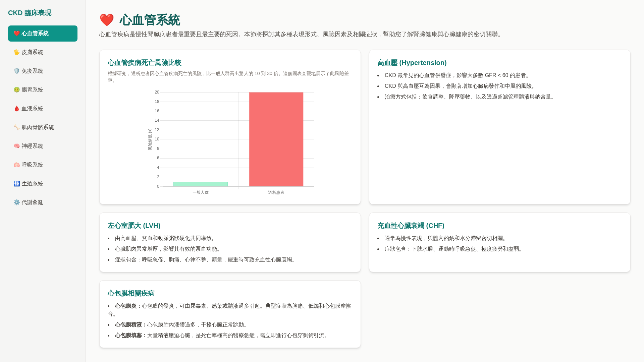Click the hand emoji next to 皮膚系統

coord(16,52)
